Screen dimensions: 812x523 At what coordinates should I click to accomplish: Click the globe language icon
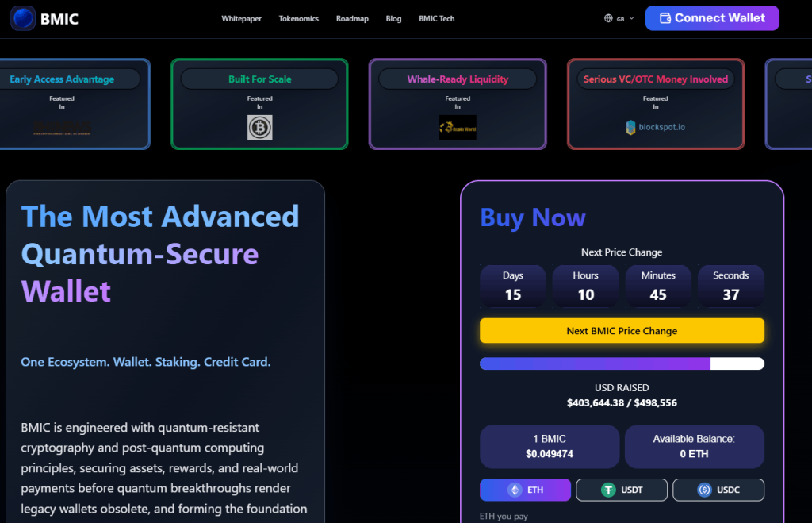608,18
